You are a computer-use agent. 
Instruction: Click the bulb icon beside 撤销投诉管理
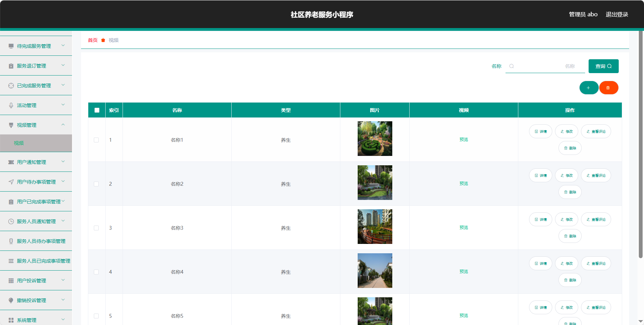pyautogui.click(x=11, y=300)
